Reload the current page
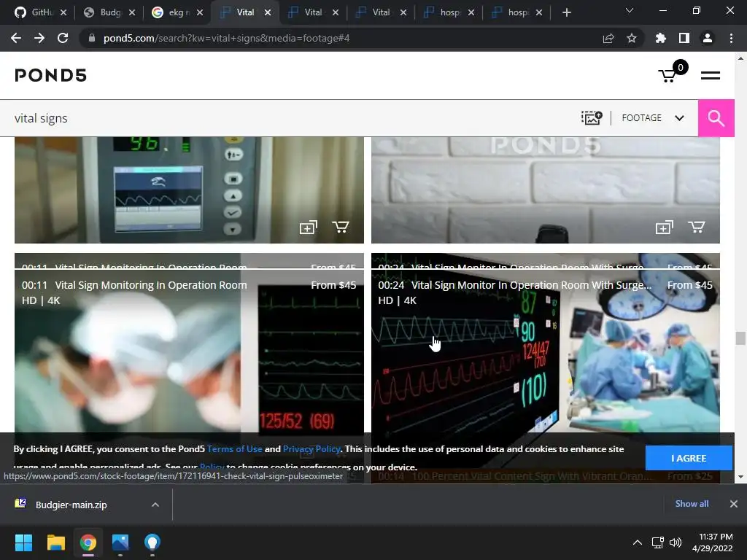The width and height of the screenshot is (747, 560). pos(63,38)
